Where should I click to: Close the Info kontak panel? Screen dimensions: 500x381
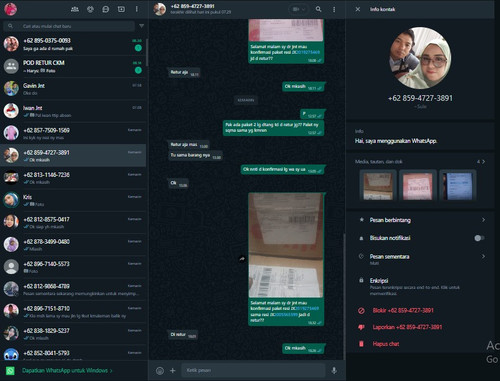(x=358, y=9)
